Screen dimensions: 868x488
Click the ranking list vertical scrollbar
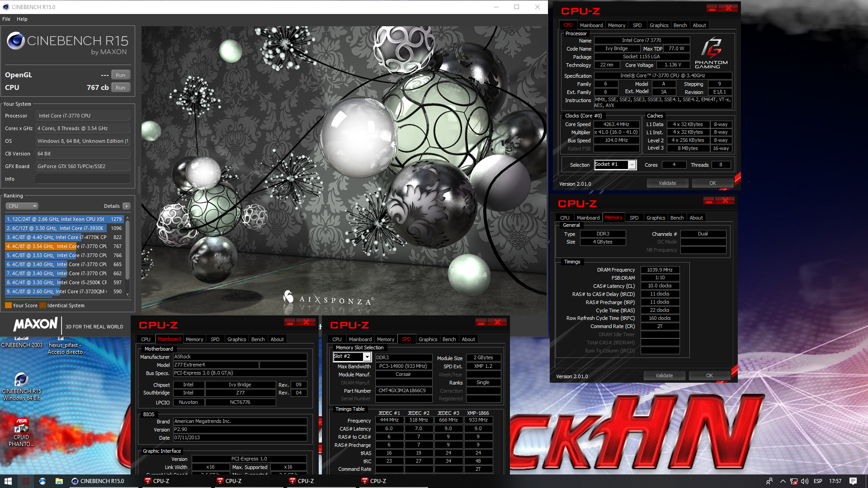[x=128, y=251]
